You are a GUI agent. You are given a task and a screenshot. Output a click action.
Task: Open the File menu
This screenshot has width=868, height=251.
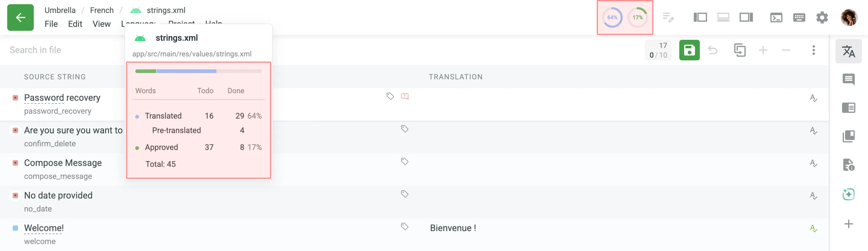click(x=51, y=24)
